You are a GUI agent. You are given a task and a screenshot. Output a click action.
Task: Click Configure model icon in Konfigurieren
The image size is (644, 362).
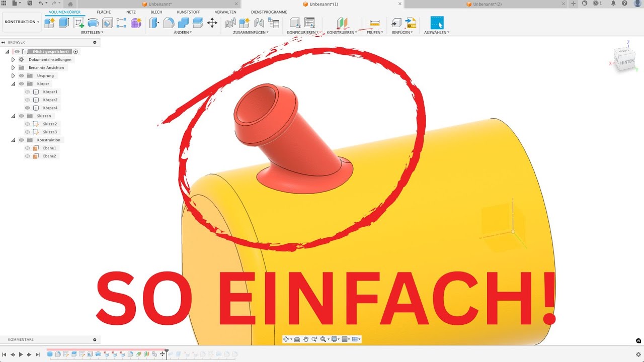coord(295,23)
